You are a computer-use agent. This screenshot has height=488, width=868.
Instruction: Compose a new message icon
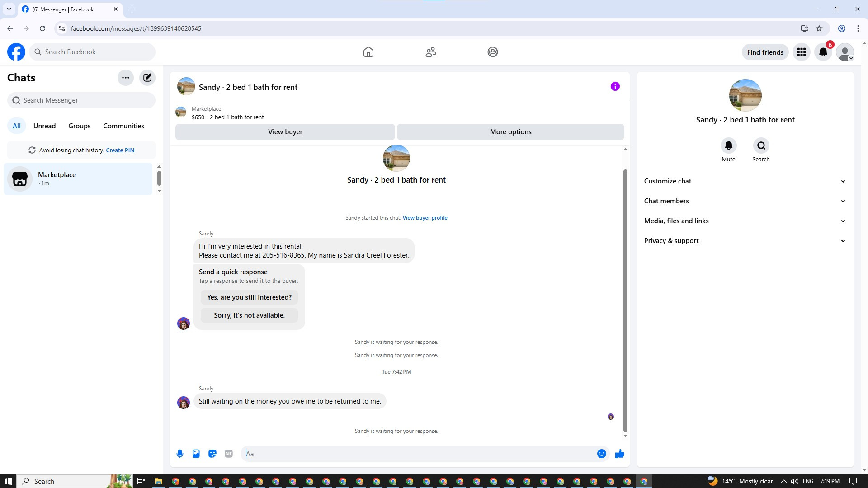pos(147,78)
